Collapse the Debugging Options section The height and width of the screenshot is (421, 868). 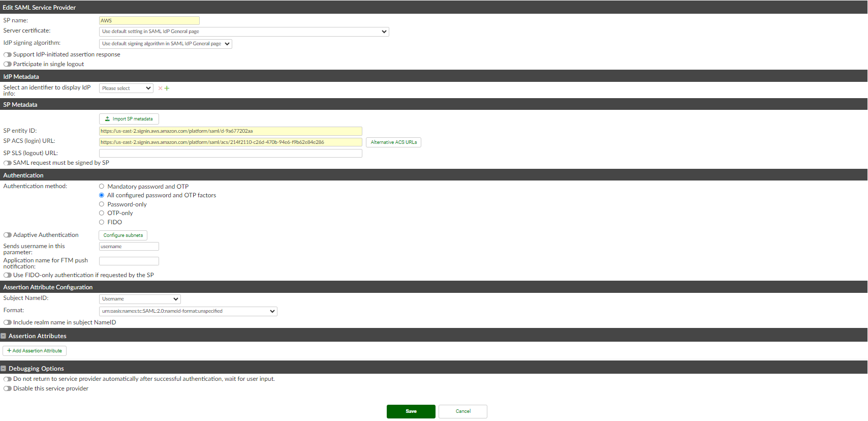coord(4,369)
